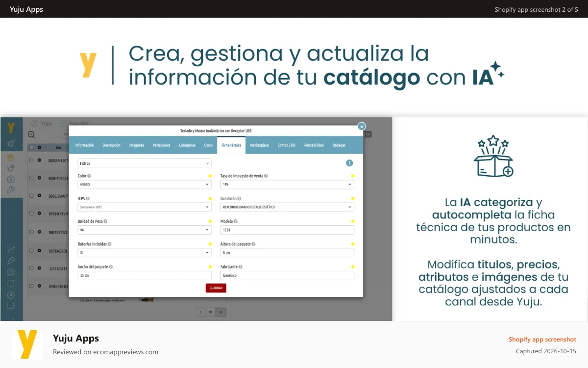Viewport: 588px width, 368px height.
Task: Click help icon next to Fabricante
Action: (241, 267)
